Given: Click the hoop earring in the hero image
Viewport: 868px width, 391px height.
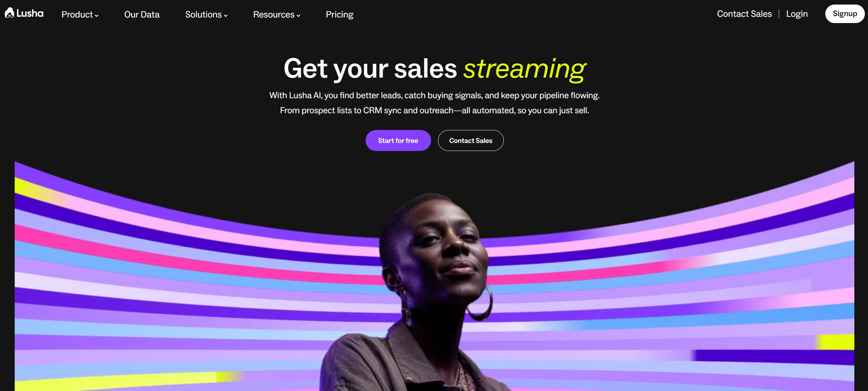Looking at the screenshot, I should (479, 303).
